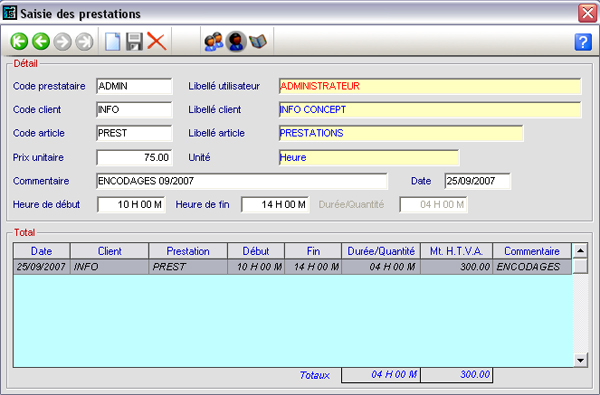Click the INFO cell in the table
600x395 pixels.
[109, 267]
